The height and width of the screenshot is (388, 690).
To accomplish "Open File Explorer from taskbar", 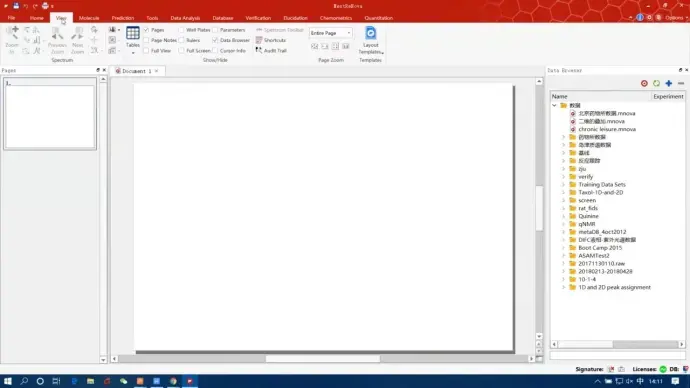I will (x=90, y=381).
